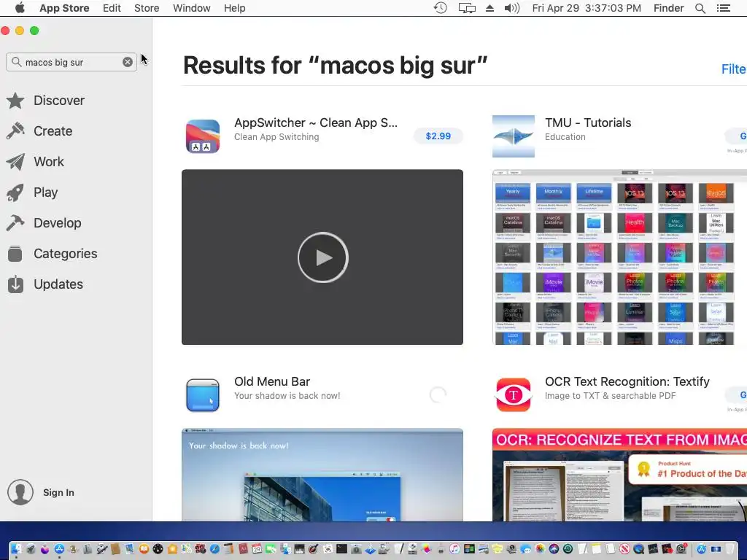The width and height of the screenshot is (747, 560).
Task: Click the eject icon in the menu bar
Action: pyautogui.click(x=489, y=8)
